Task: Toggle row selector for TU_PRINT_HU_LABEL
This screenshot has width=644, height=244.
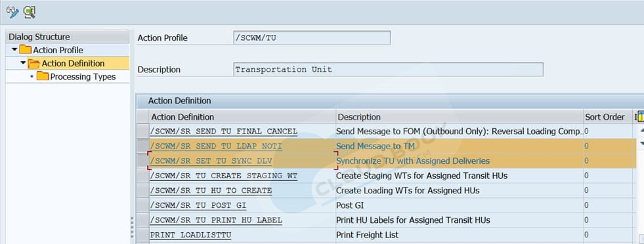Action: click(x=142, y=220)
